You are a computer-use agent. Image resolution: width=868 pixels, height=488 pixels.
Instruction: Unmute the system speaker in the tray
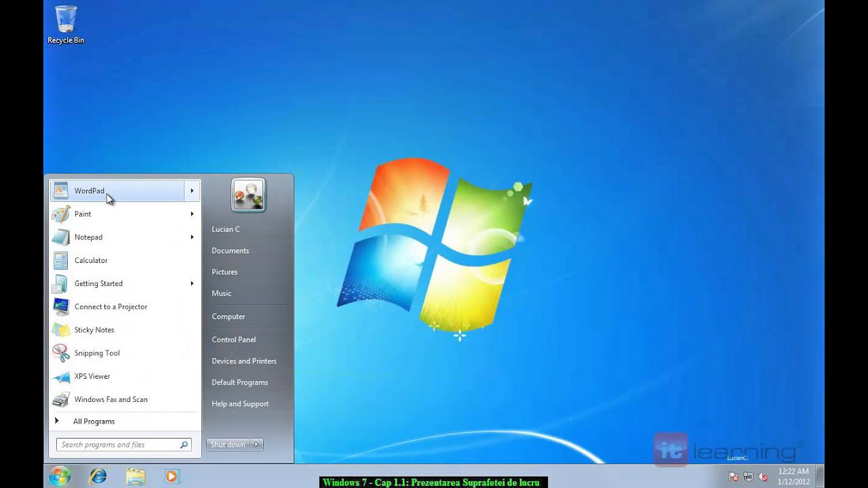pyautogui.click(x=763, y=476)
